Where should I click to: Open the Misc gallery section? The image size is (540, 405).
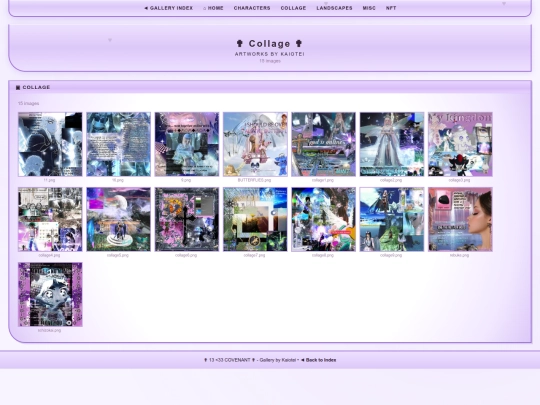[x=369, y=8]
